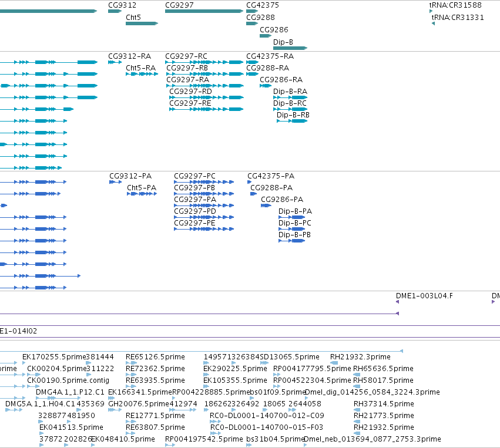Click the CG9297-PB protein label
Screen dimensions: 500x448
point(194,188)
